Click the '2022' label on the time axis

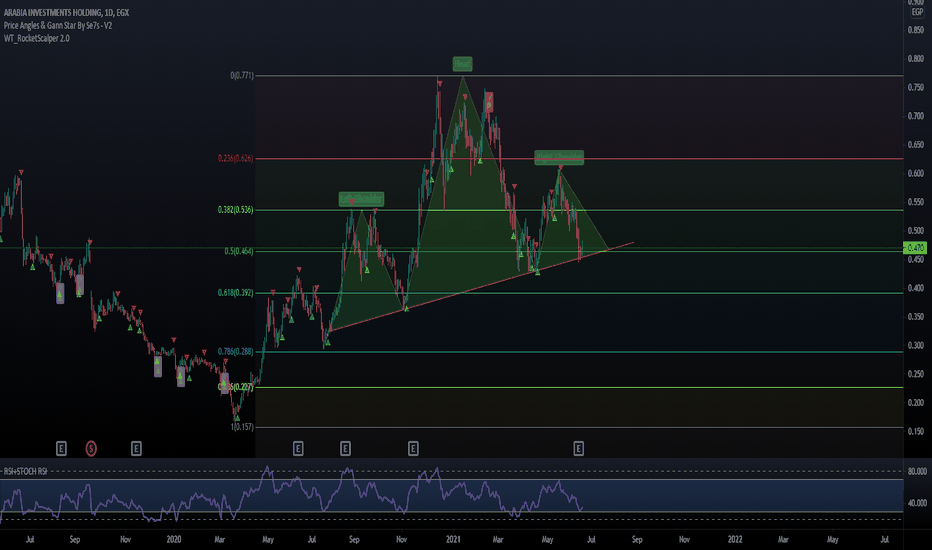pos(735,540)
